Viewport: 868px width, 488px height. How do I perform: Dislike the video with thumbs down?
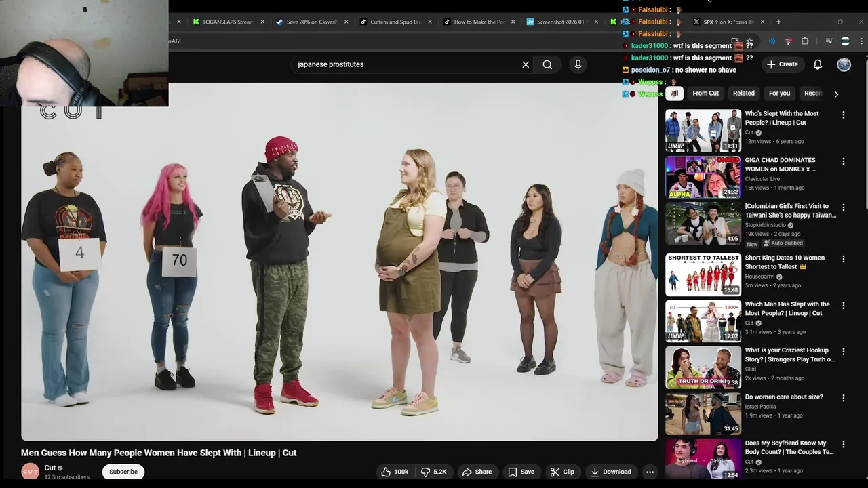434,472
